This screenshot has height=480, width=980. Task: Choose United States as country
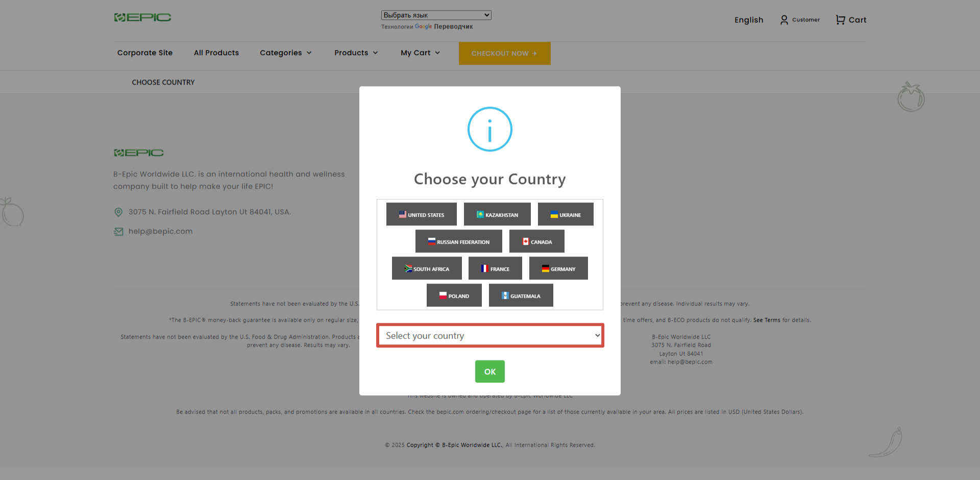422,214
